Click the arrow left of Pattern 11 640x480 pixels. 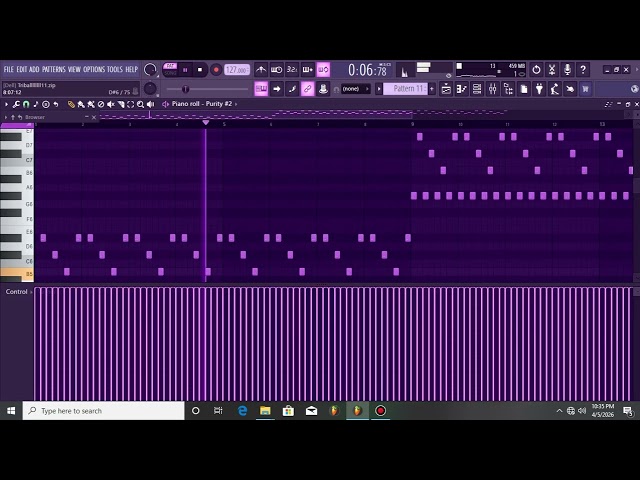[379, 89]
